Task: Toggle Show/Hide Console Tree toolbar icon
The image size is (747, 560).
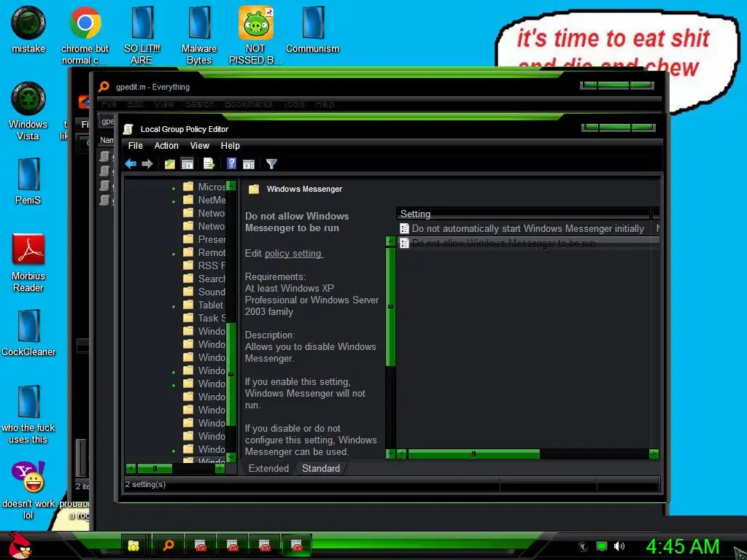Action: 187,164
